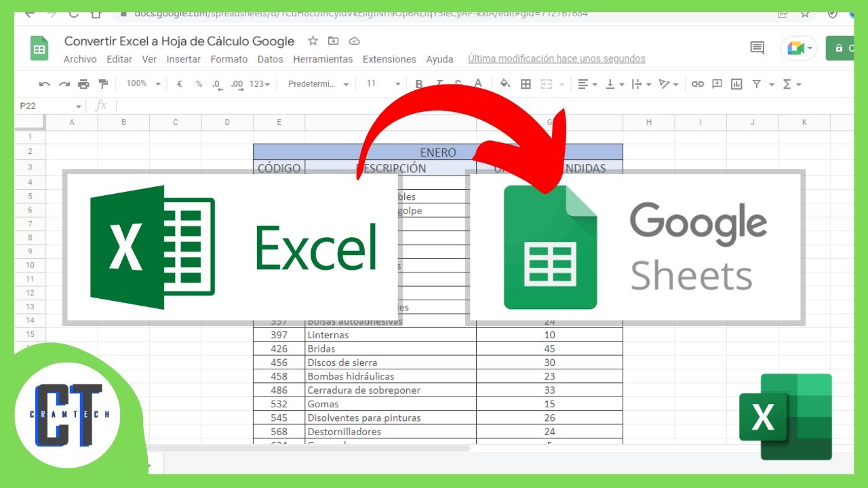Select row 2 header
The height and width of the screenshot is (488, 868).
click(x=30, y=151)
